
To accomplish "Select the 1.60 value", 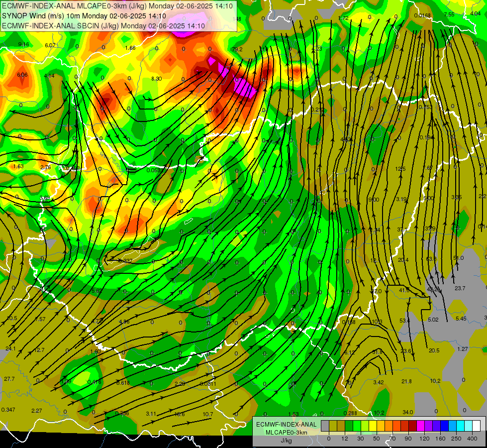I will coord(96,351).
